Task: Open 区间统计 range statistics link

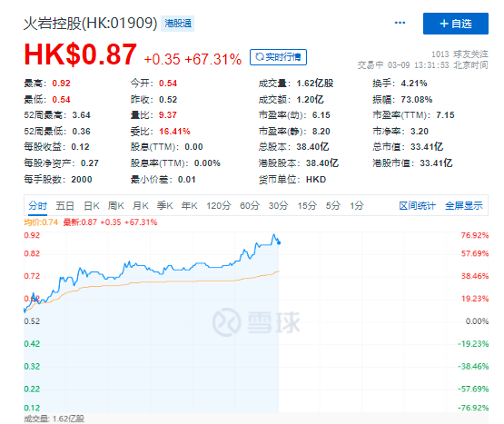Action: pyautogui.click(x=417, y=206)
